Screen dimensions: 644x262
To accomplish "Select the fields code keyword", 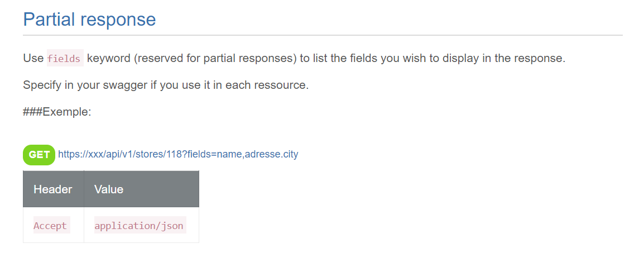I will [64, 58].
